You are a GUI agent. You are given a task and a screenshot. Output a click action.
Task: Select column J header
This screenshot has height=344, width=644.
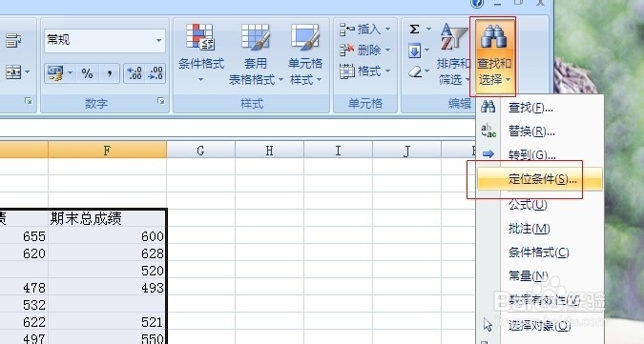tap(406, 150)
